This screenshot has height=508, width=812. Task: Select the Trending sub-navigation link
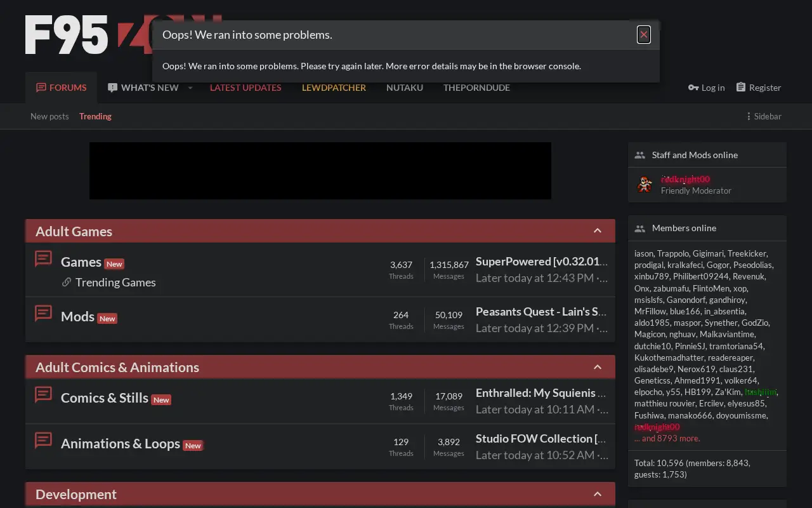(95, 116)
